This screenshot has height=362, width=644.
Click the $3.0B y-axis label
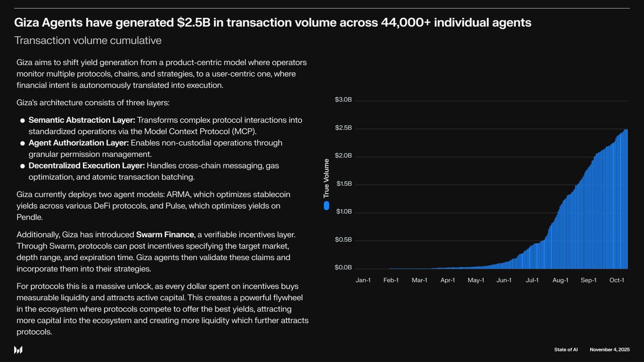(343, 100)
